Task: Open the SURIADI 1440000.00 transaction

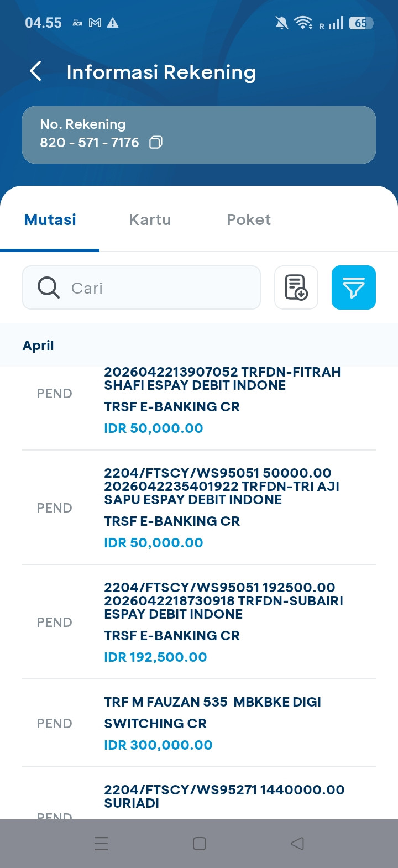Action: [x=224, y=796]
